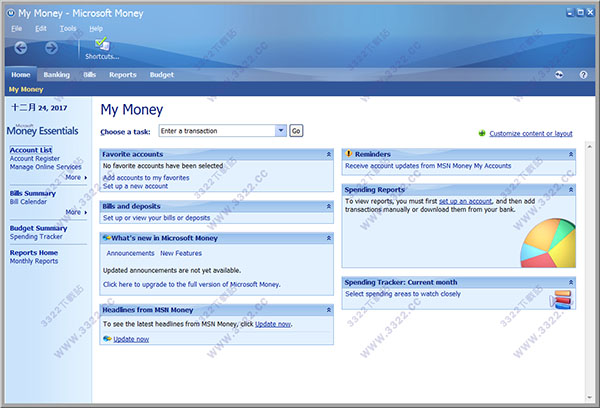Viewport: 600px width, 408px height.
Task: Expand More under Bills Summary
Action: click(76, 212)
